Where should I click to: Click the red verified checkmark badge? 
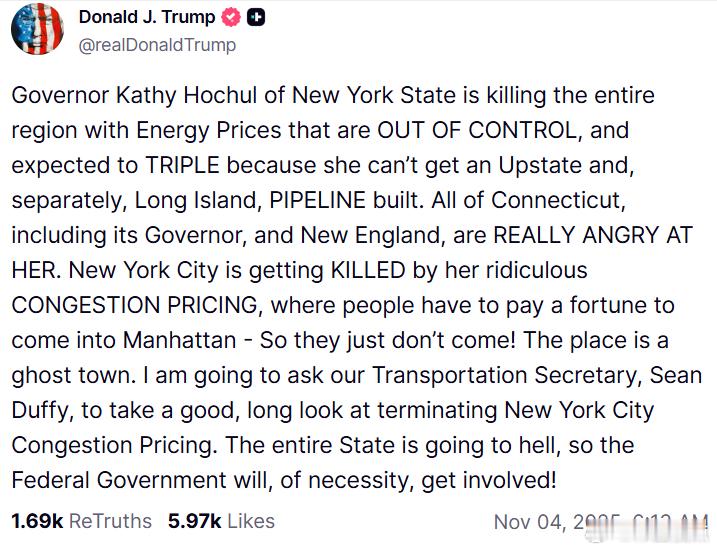pos(232,17)
